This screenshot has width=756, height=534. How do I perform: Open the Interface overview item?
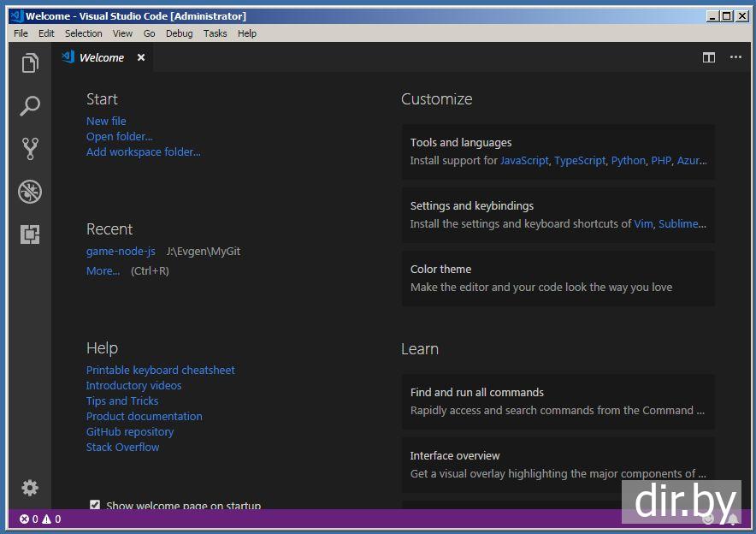(558, 465)
